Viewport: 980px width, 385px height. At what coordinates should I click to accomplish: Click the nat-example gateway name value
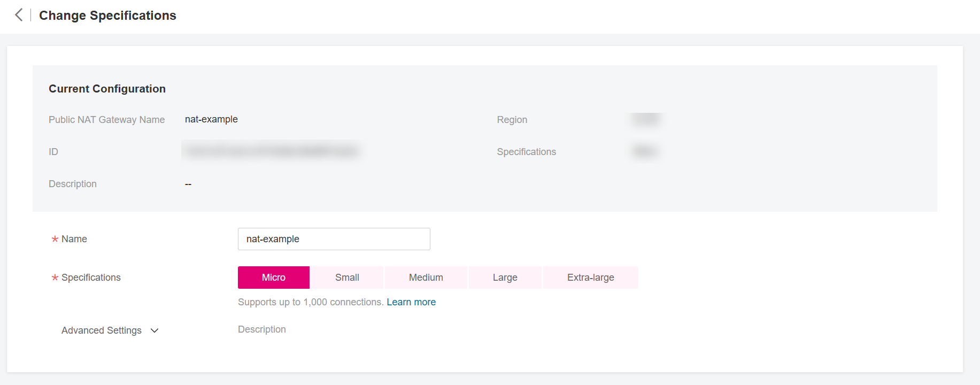(x=211, y=119)
